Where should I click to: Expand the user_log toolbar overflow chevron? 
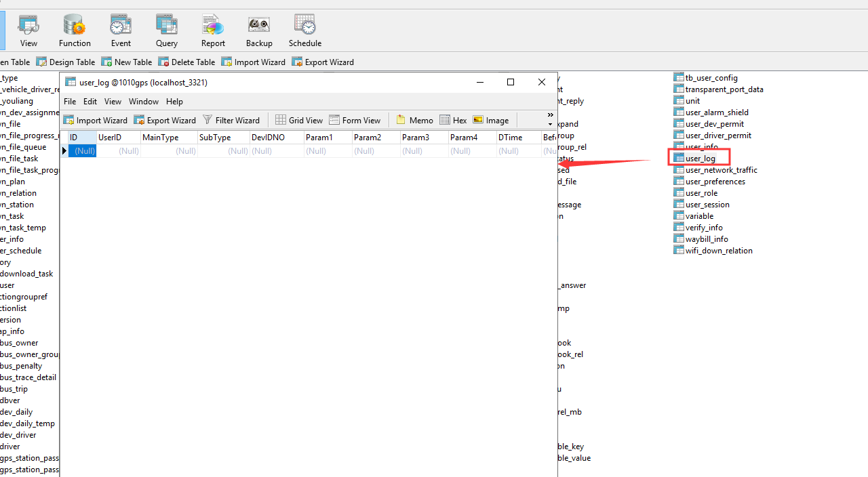point(551,115)
